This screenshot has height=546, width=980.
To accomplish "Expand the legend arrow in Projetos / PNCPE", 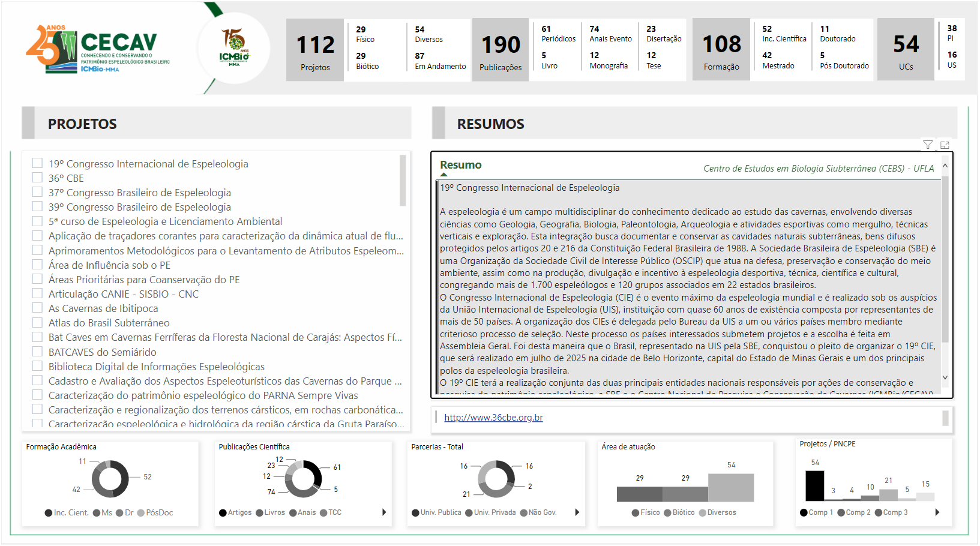I will coord(938,513).
